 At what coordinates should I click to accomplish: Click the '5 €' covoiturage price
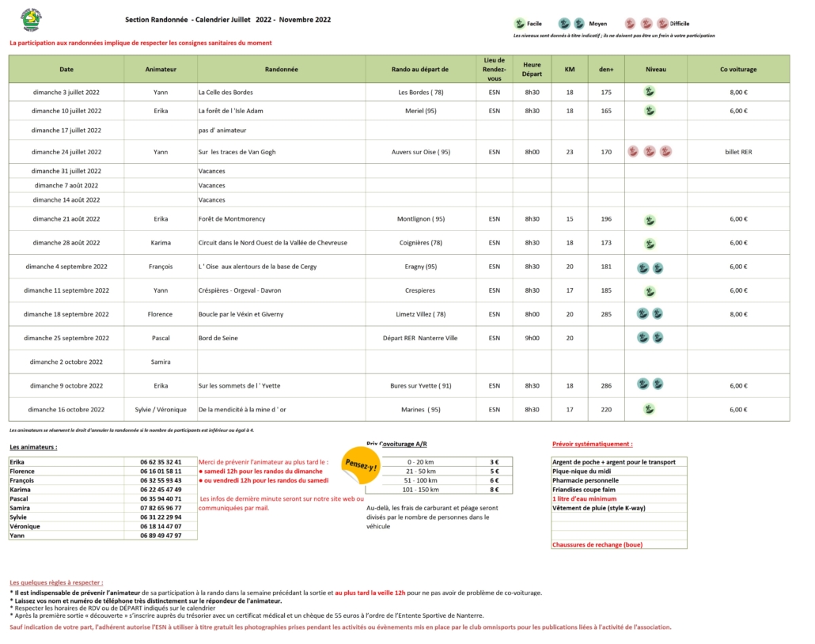(495, 472)
